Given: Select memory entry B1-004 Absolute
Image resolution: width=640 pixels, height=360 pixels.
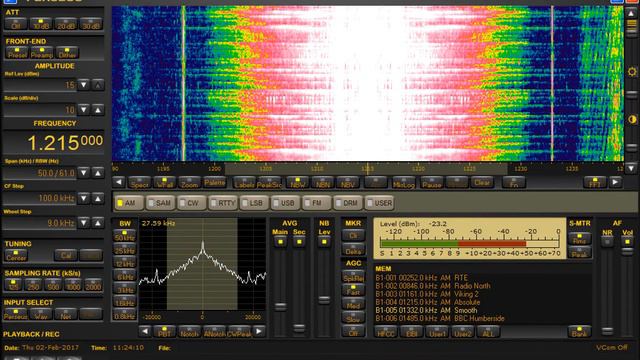Looking at the screenshot, I should coord(428,302).
